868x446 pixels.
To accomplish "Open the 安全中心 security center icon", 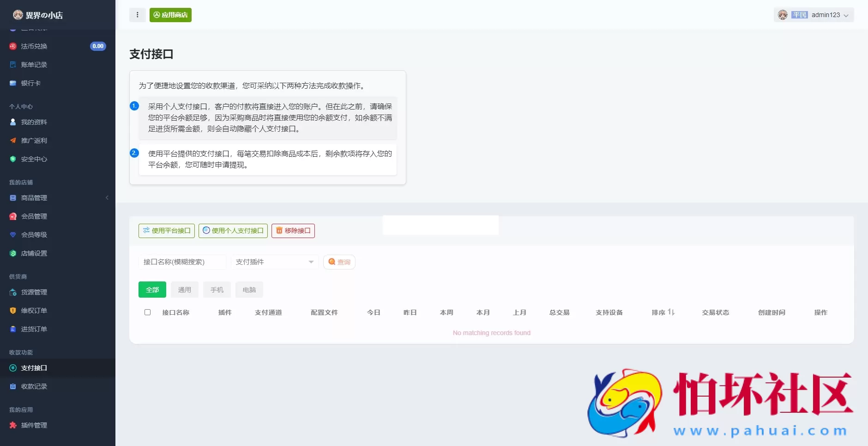I will pyautogui.click(x=12, y=159).
